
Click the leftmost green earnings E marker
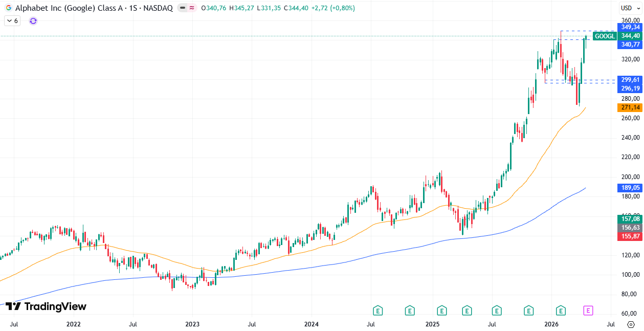[x=378, y=310]
